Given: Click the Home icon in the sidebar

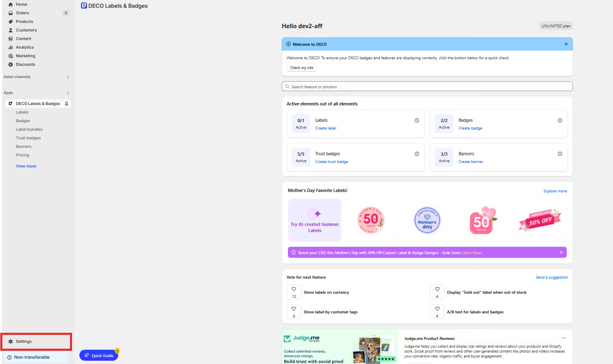Looking at the screenshot, I should click(11, 4).
